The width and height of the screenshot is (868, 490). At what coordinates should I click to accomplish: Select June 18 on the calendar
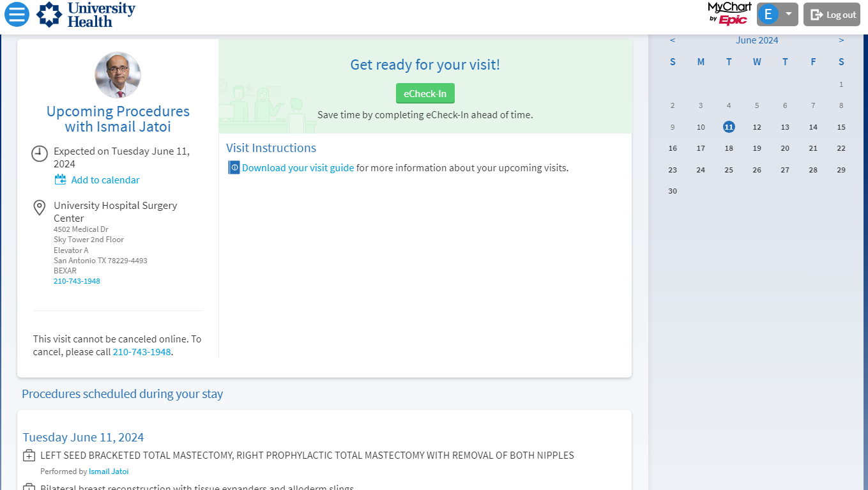click(729, 148)
